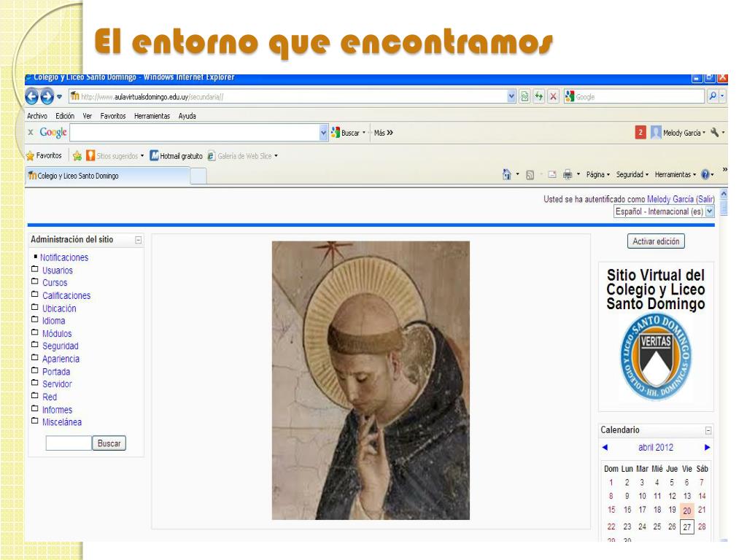Open the Melody García account dropdown
Viewport: 747px width, 560px height.
(x=678, y=133)
